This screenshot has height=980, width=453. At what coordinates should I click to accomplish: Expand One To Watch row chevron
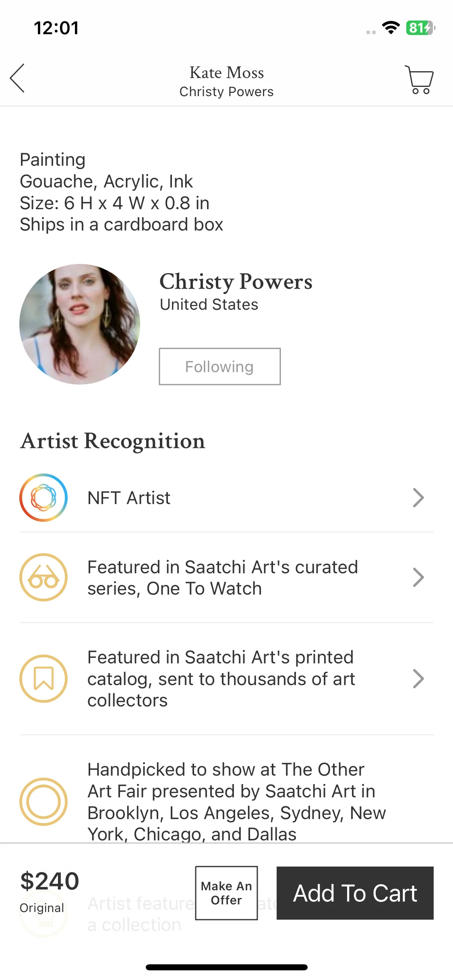[419, 577]
